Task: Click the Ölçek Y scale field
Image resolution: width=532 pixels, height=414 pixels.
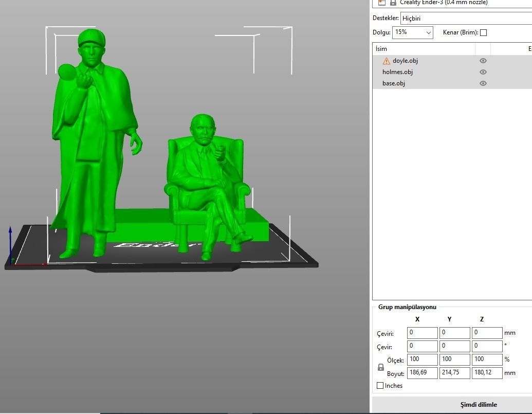Action: click(455, 359)
